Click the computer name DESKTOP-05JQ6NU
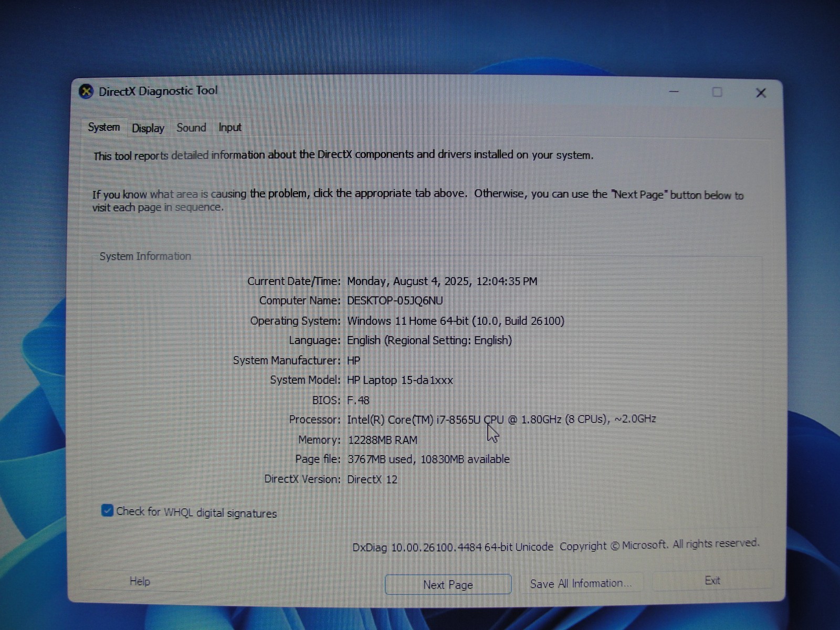Viewport: 840px width, 630px height. click(395, 301)
